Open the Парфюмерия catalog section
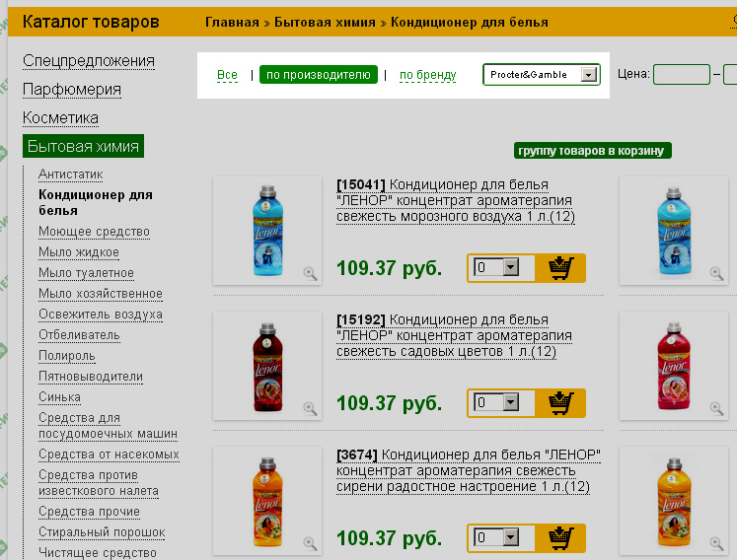This screenshot has width=737, height=560. pyautogui.click(x=72, y=90)
